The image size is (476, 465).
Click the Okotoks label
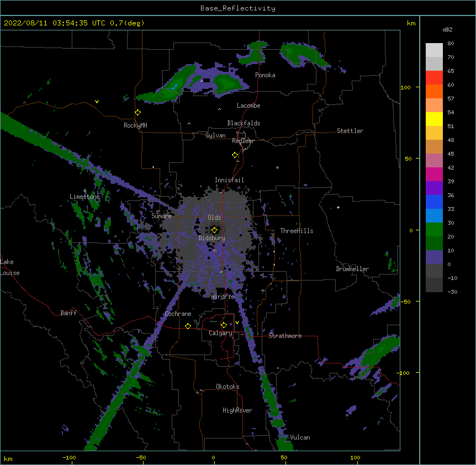click(x=228, y=387)
